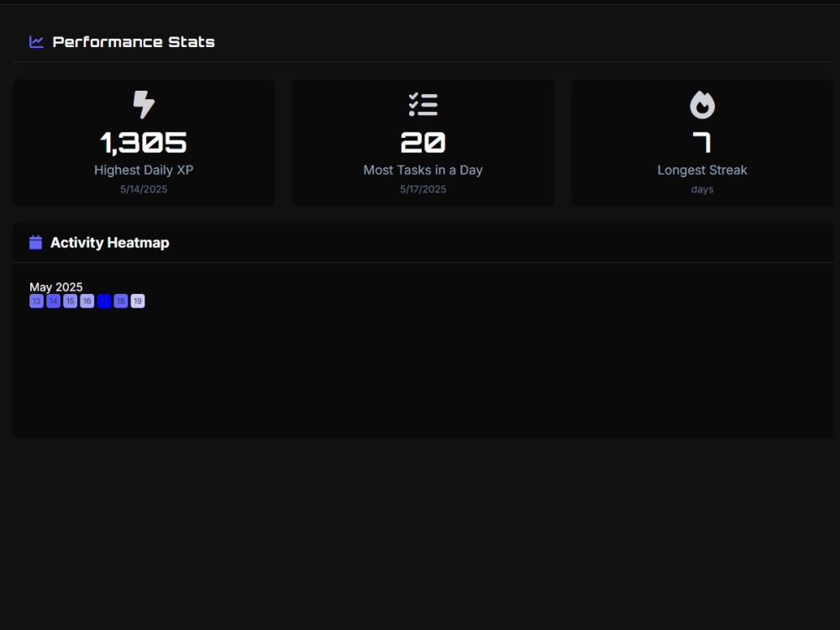Click the 1,305 XP value
Image resolution: width=840 pixels, height=630 pixels.
[144, 143]
